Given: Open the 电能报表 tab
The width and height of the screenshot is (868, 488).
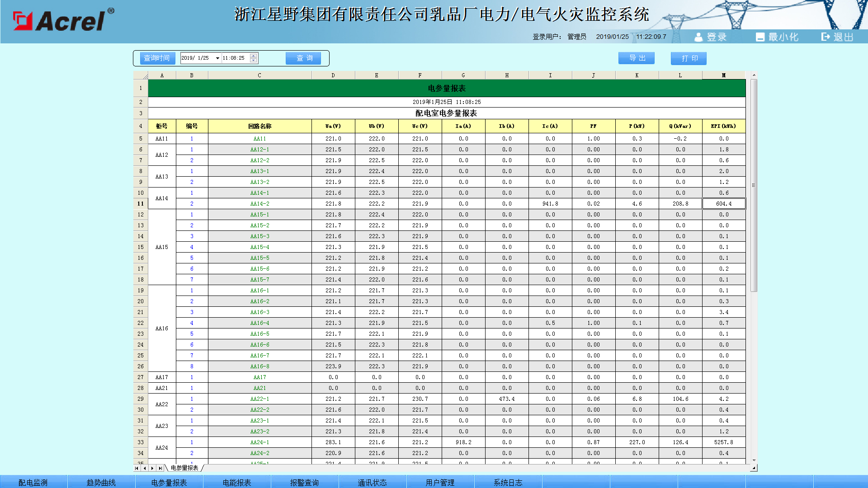Looking at the screenshot, I should pyautogui.click(x=237, y=482).
